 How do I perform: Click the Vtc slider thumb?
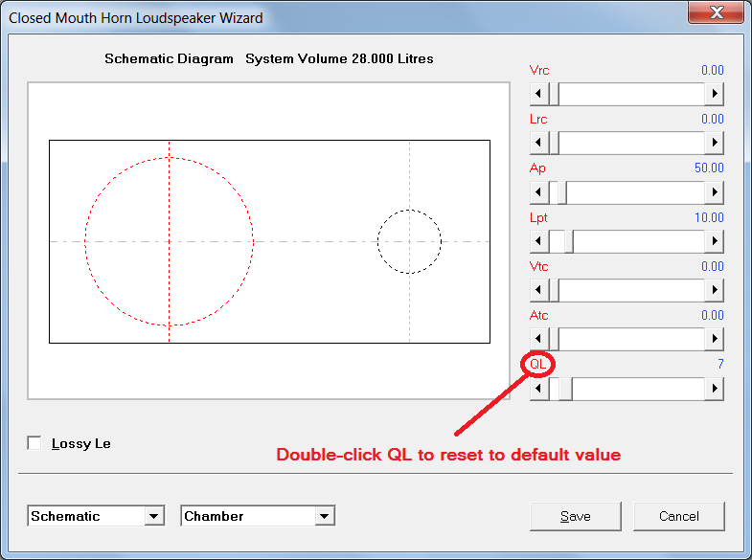click(x=554, y=290)
